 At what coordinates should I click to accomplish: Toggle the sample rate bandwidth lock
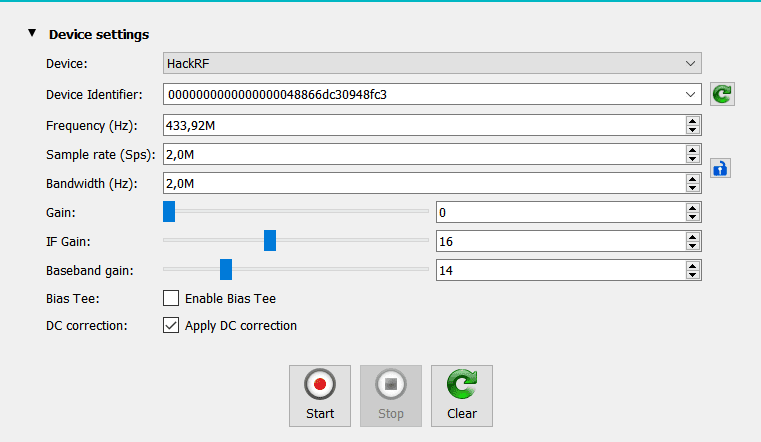click(x=720, y=169)
